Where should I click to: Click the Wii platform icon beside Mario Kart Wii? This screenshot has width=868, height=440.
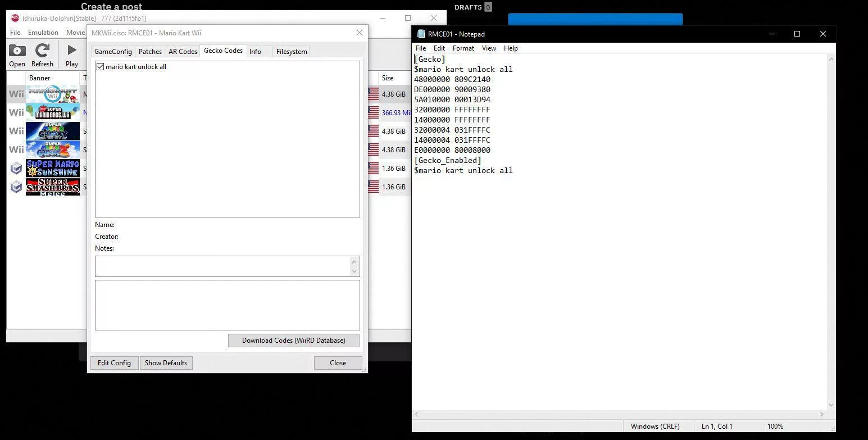15,93
